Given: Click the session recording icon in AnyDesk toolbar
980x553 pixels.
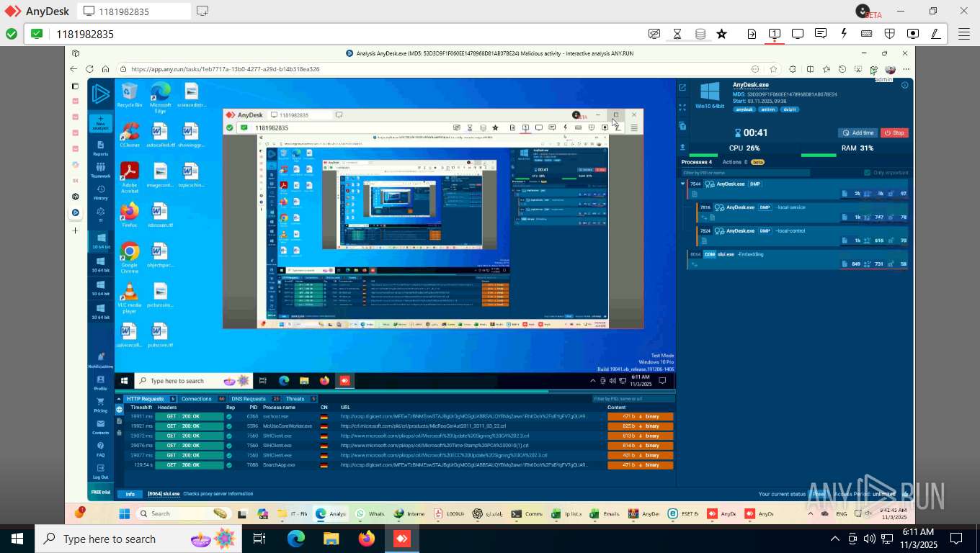Looking at the screenshot, I should 913,34.
